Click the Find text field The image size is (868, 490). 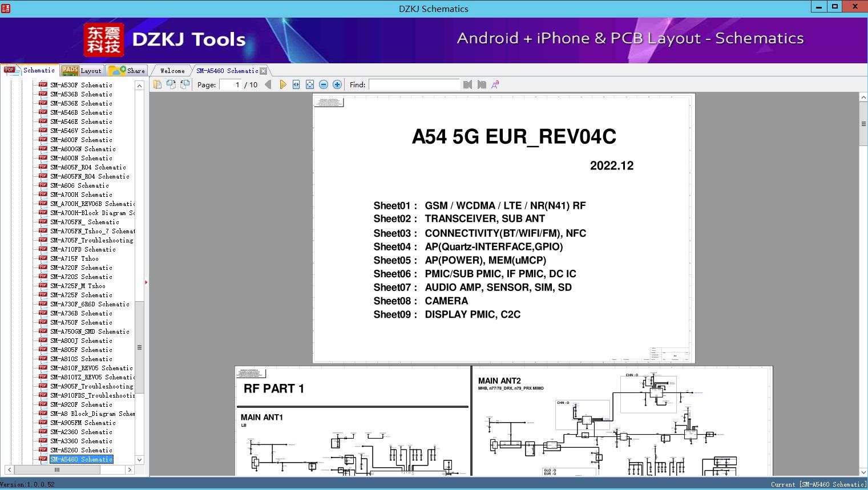click(414, 84)
